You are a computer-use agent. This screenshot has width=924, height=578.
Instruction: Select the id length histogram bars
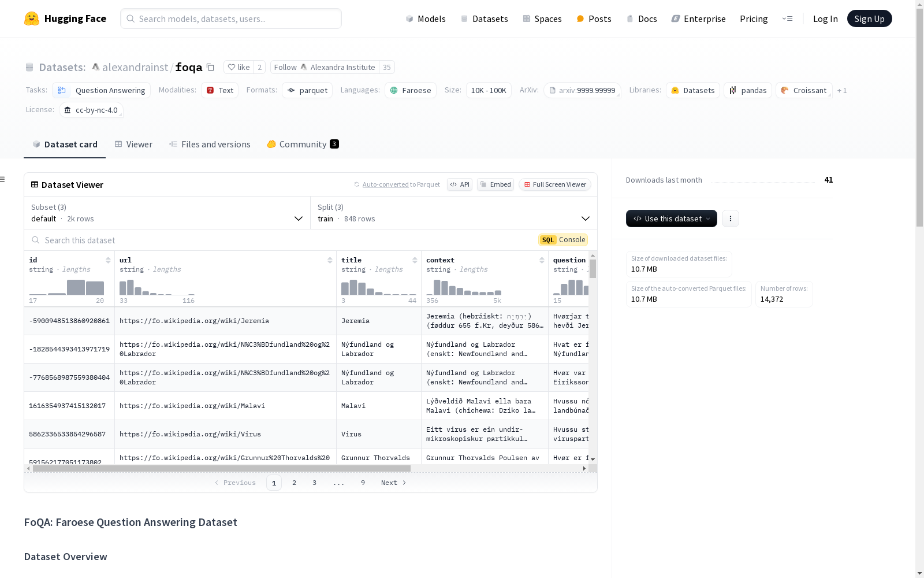click(x=67, y=287)
